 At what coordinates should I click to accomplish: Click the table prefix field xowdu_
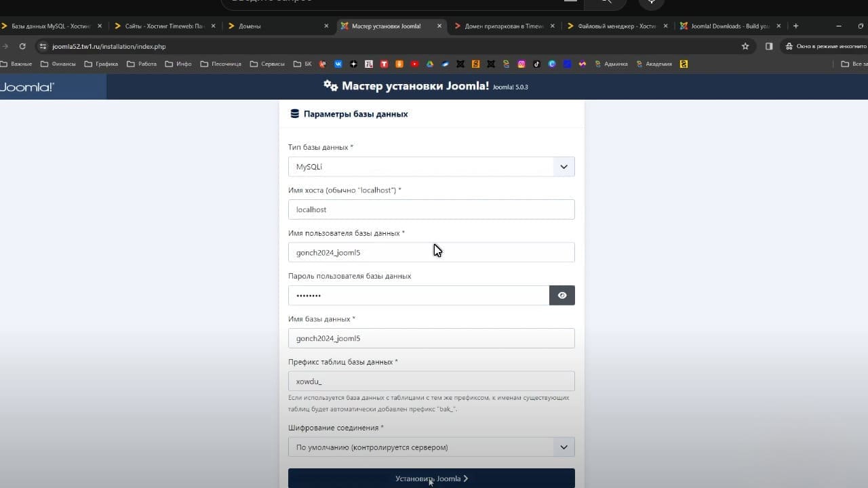point(431,381)
